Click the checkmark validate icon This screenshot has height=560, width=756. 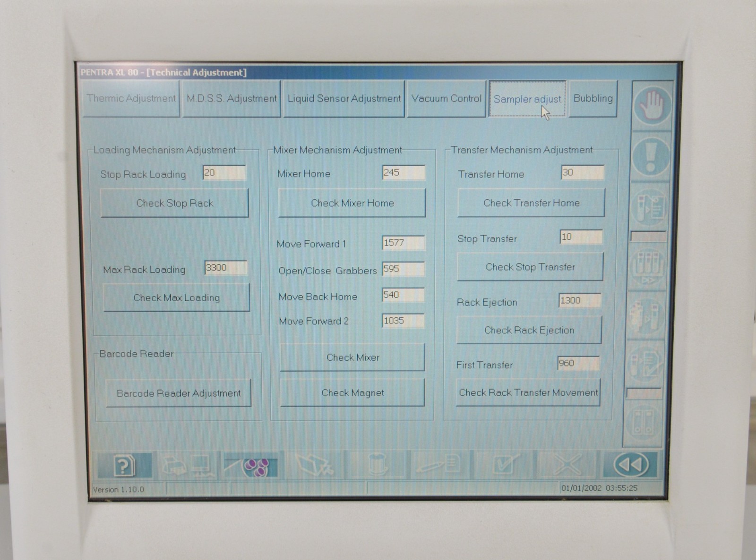(504, 466)
